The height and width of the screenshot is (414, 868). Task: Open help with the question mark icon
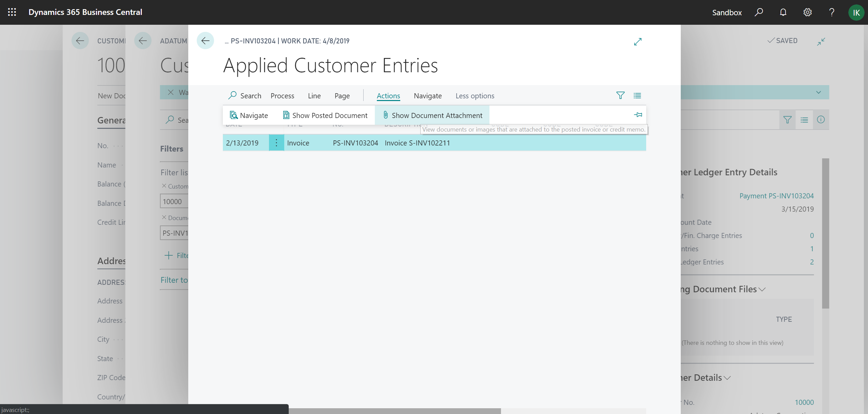tap(832, 12)
